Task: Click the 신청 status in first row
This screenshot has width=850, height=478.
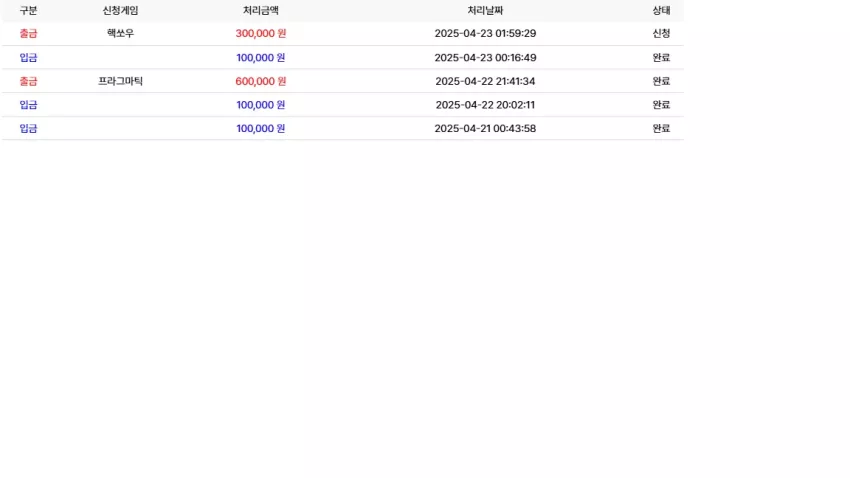Action: (661, 34)
